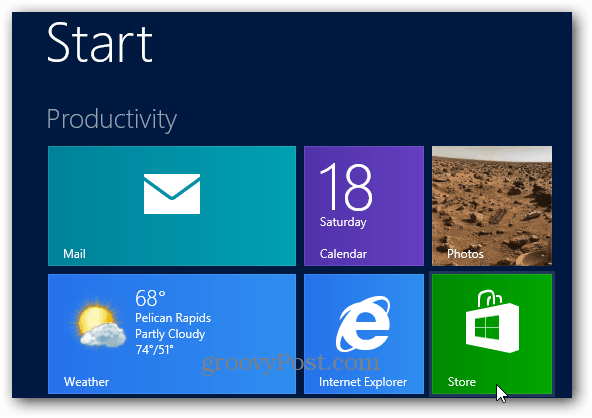Click the 74°/51° high-low temperatures

coord(154,350)
